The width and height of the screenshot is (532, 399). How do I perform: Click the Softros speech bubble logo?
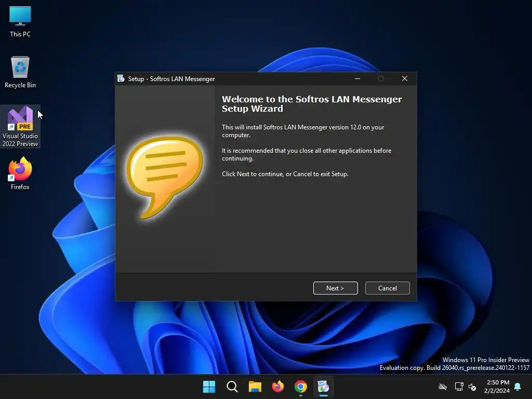pos(165,177)
